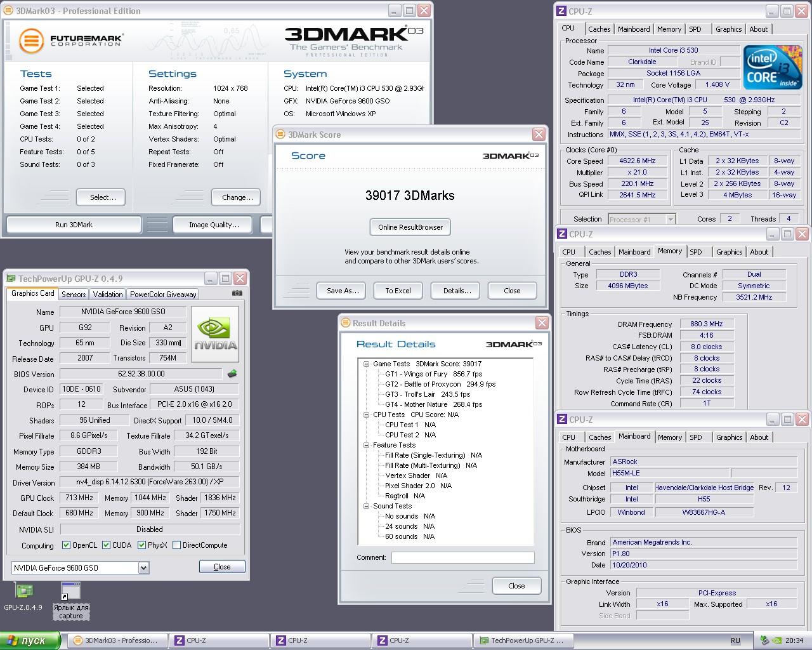Switch to 3DMark03 taskbar button
This screenshot has height=650, width=812.
[x=117, y=640]
